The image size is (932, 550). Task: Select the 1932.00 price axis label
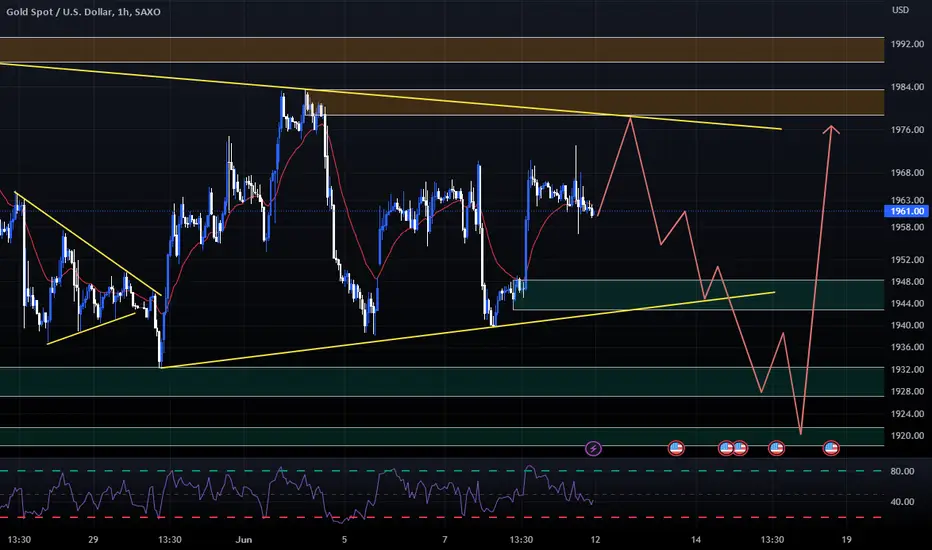907,369
